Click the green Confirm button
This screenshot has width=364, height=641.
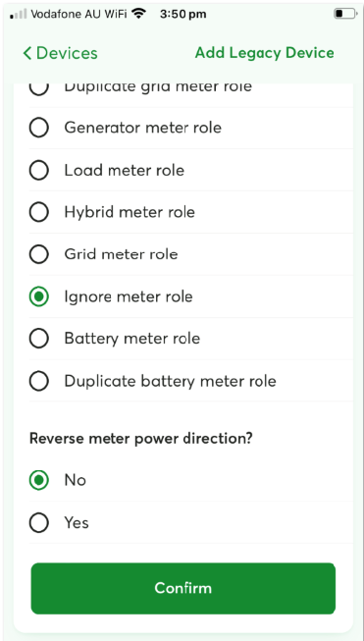[183, 588]
